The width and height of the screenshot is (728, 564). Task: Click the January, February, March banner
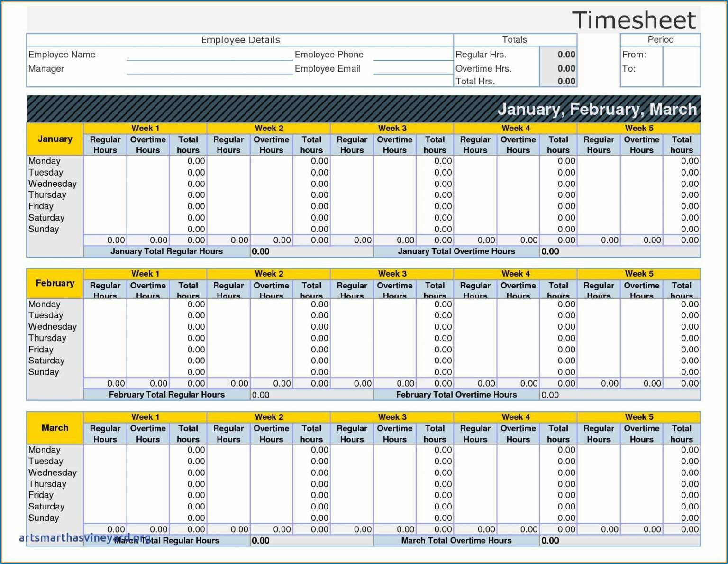tap(597, 109)
